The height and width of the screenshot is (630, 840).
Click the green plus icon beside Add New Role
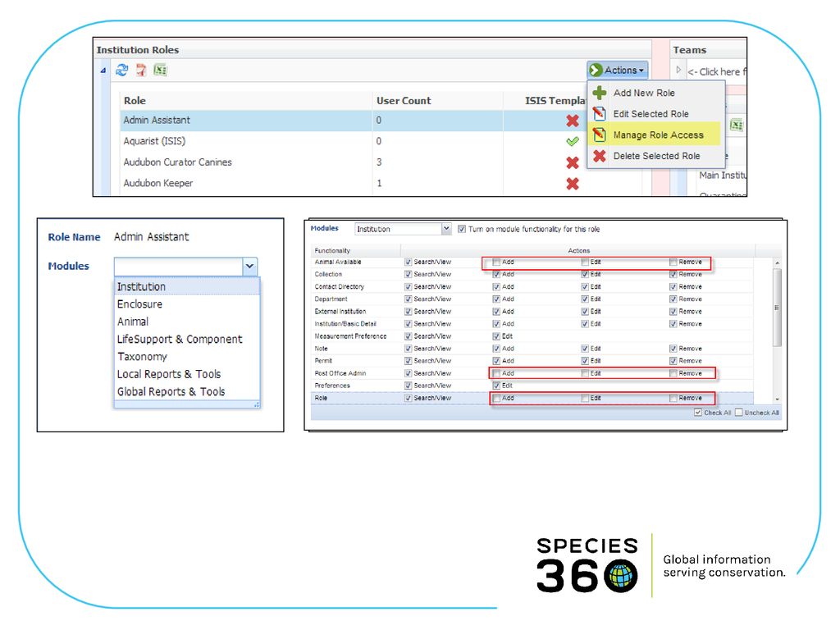600,93
